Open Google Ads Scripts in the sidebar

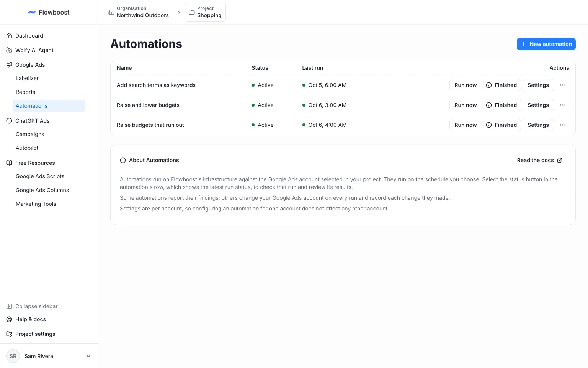pyautogui.click(x=49, y=176)
